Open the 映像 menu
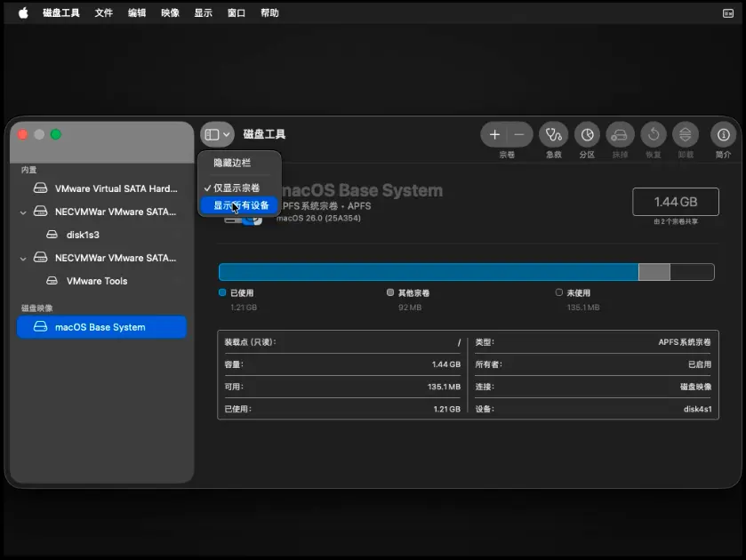Screen dimensions: 746x560 (x=170, y=12)
